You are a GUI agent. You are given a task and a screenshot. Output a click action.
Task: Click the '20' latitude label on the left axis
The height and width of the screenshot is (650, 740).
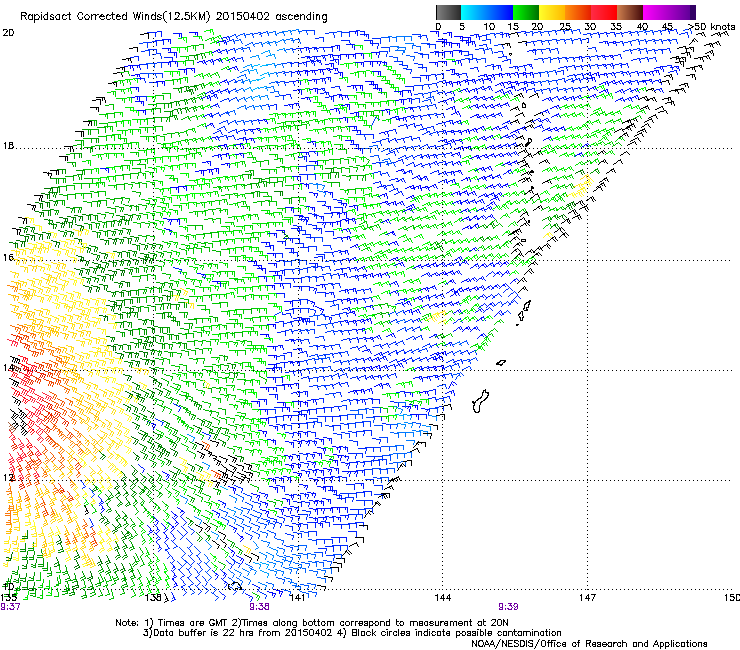click(8, 33)
